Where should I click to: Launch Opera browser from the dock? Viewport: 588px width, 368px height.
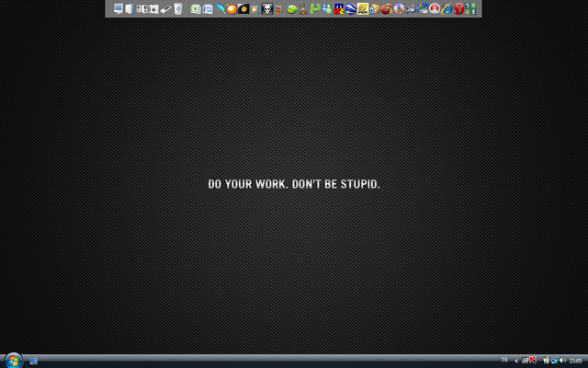click(x=459, y=8)
